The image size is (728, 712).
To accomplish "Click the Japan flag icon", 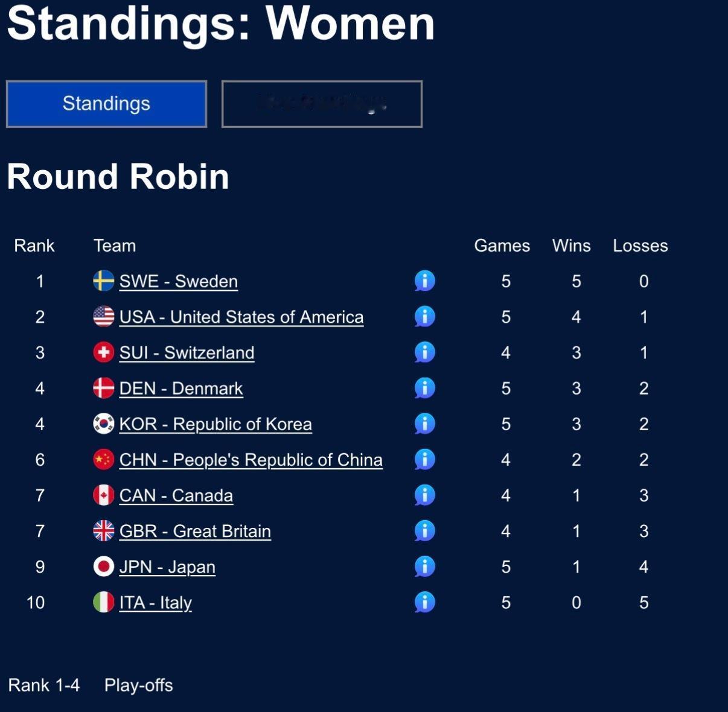I will [104, 567].
